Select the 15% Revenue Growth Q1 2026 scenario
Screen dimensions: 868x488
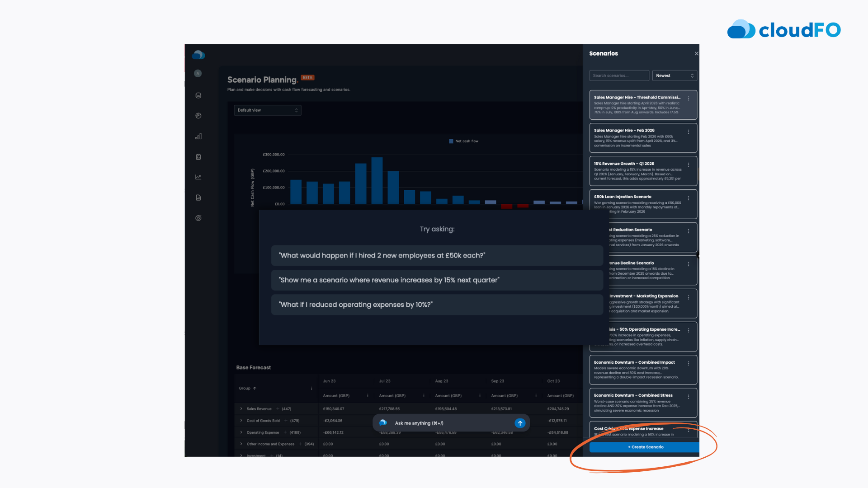(x=637, y=171)
